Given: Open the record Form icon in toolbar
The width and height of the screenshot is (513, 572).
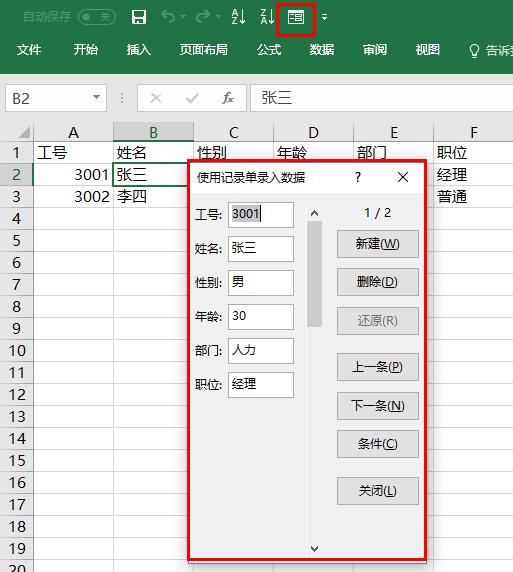Looking at the screenshot, I should 296,17.
